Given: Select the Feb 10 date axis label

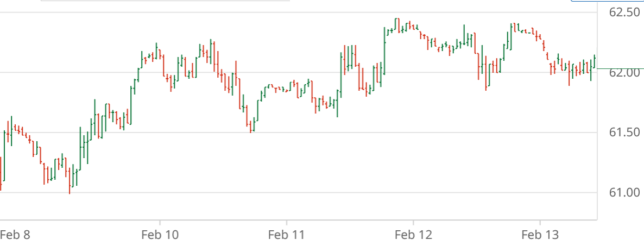Looking at the screenshot, I should point(159,235).
